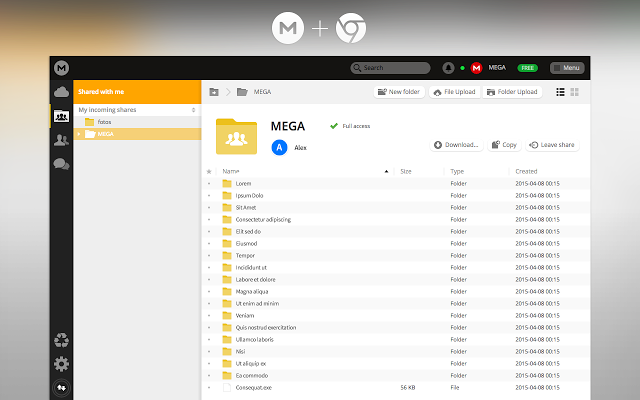Image resolution: width=640 pixels, height=400 pixels.
Task: Toggle Name column sort arrow
Action: [386, 171]
